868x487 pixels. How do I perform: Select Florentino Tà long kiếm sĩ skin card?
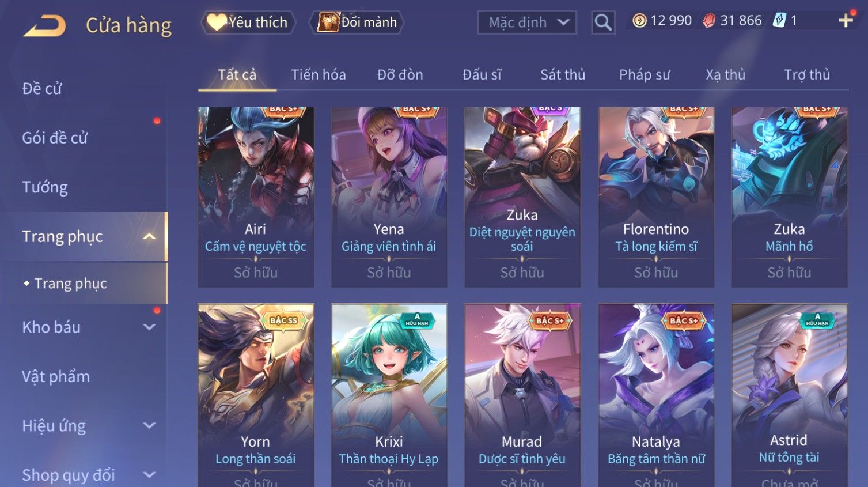656,197
